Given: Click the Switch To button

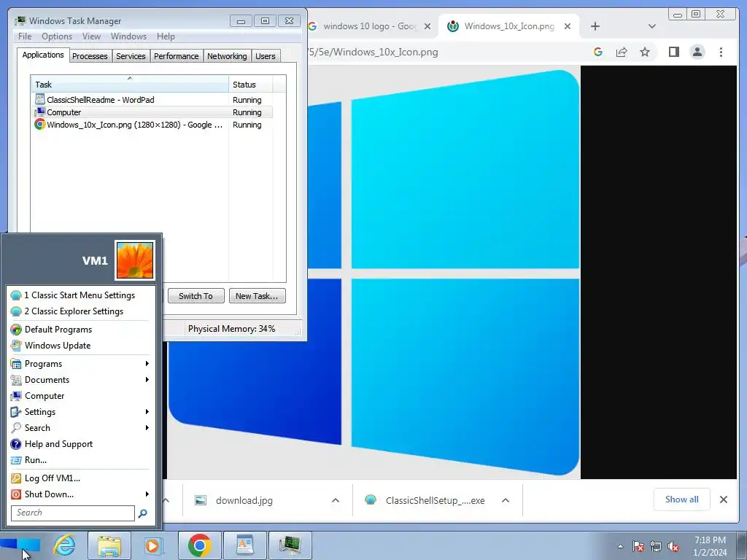Looking at the screenshot, I should [196, 296].
